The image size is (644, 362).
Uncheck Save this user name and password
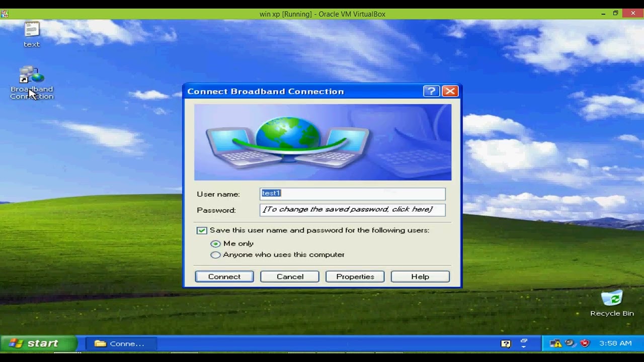tap(202, 230)
